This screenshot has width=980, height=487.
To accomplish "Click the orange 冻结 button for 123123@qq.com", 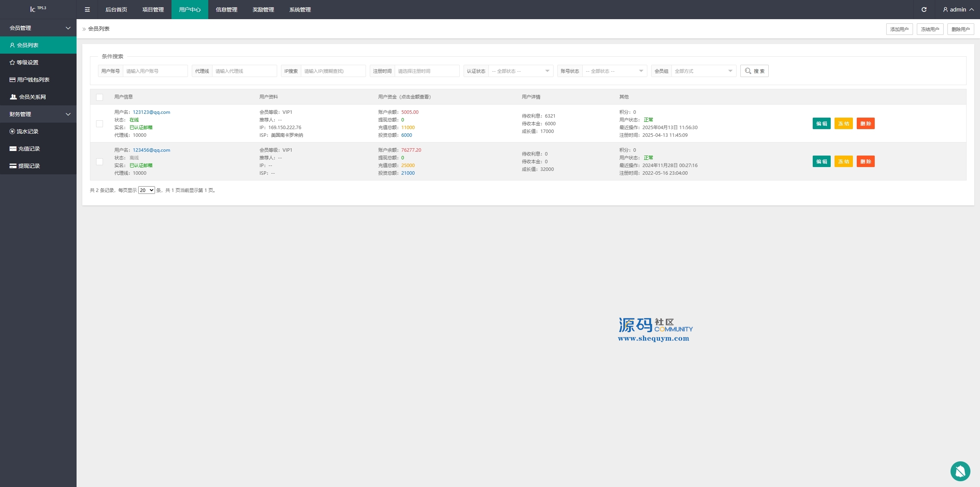I will [x=843, y=124].
